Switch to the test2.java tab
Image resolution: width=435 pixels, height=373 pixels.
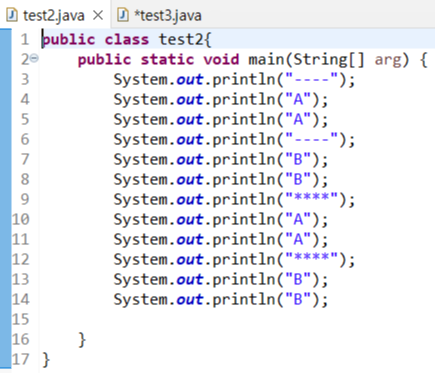54,15
